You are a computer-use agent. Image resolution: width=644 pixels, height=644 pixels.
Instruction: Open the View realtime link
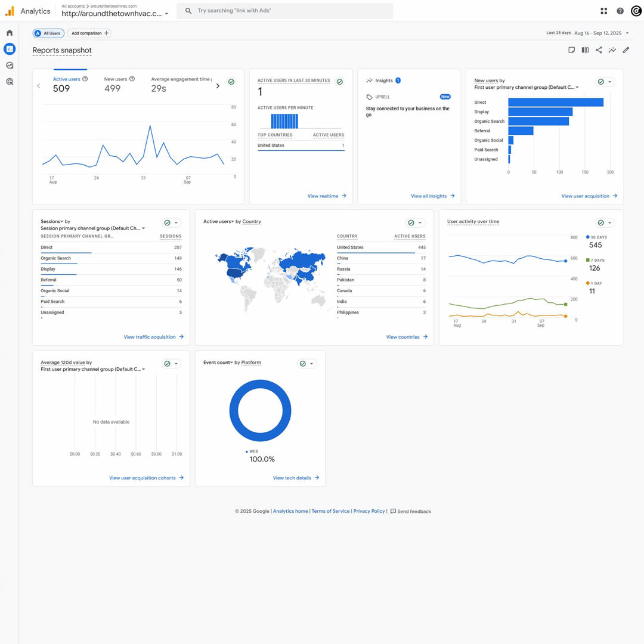[x=326, y=196]
